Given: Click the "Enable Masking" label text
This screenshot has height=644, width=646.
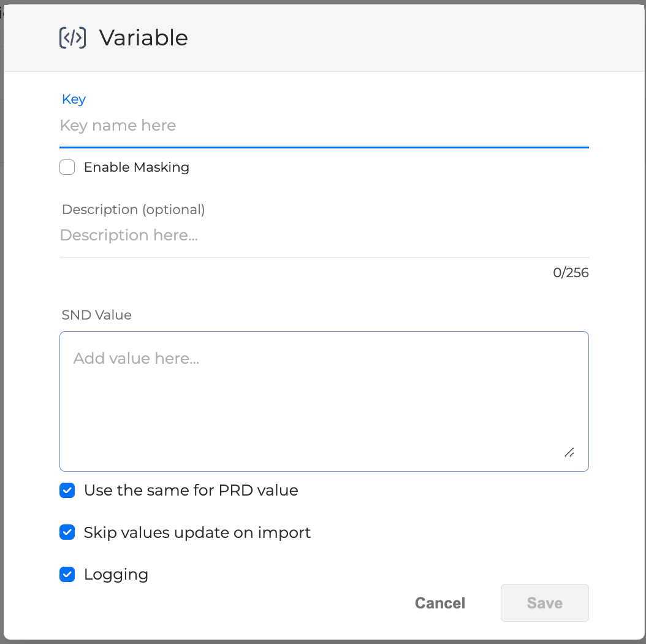Looking at the screenshot, I should tap(136, 167).
